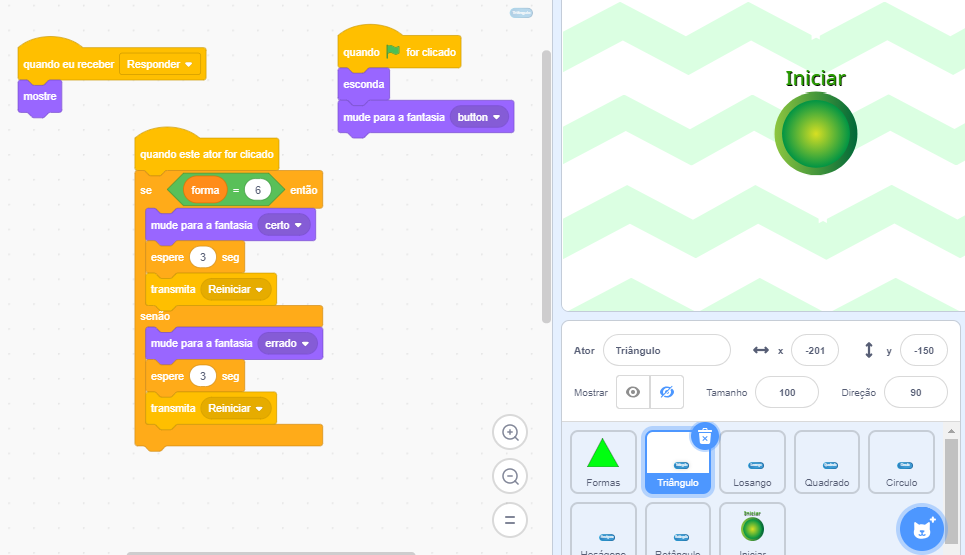965x555 pixels.
Task: Expand the button costume dropdown
Action: coord(482,117)
